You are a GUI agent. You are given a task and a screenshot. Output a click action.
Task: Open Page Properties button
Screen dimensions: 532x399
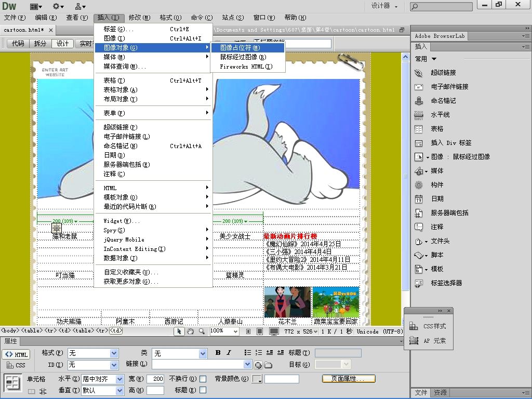tap(349, 379)
